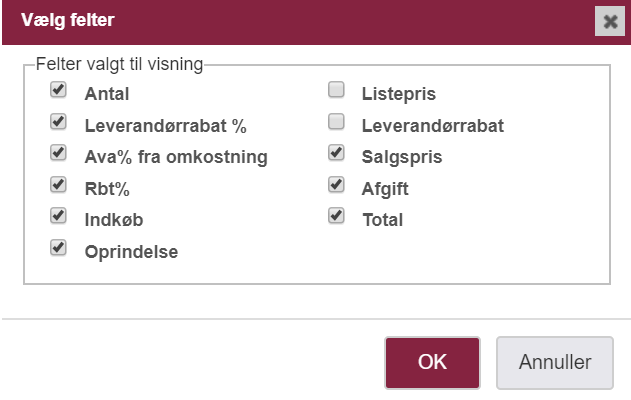Image resolution: width=631 pixels, height=400 pixels.
Task: Click the Ava% fra omkostning label
Action: pos(176,157)
